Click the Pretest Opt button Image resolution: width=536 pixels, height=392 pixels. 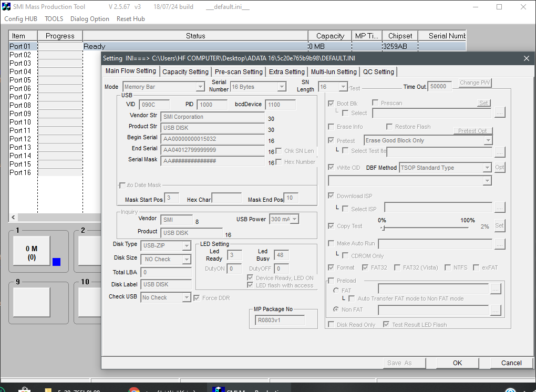click(472, 131)
